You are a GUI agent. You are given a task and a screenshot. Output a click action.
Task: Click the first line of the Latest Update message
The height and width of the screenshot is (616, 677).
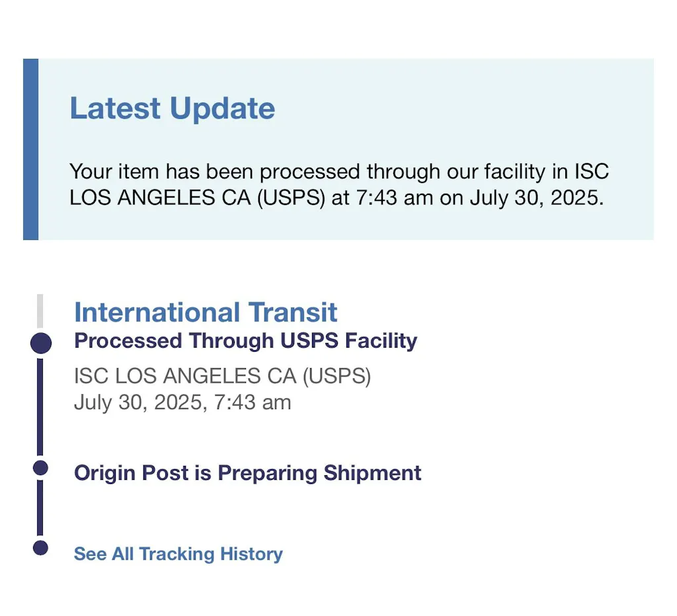(x=339, y=172)
